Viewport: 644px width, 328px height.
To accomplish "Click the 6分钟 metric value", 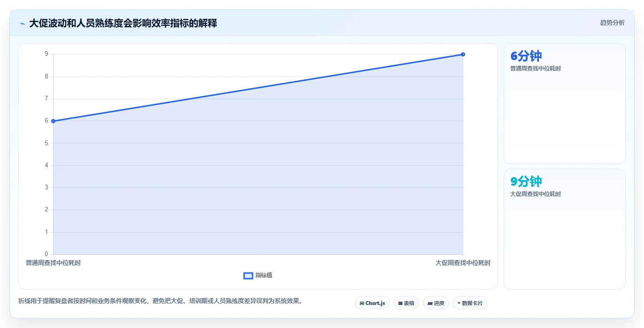I will click(526, 56).
